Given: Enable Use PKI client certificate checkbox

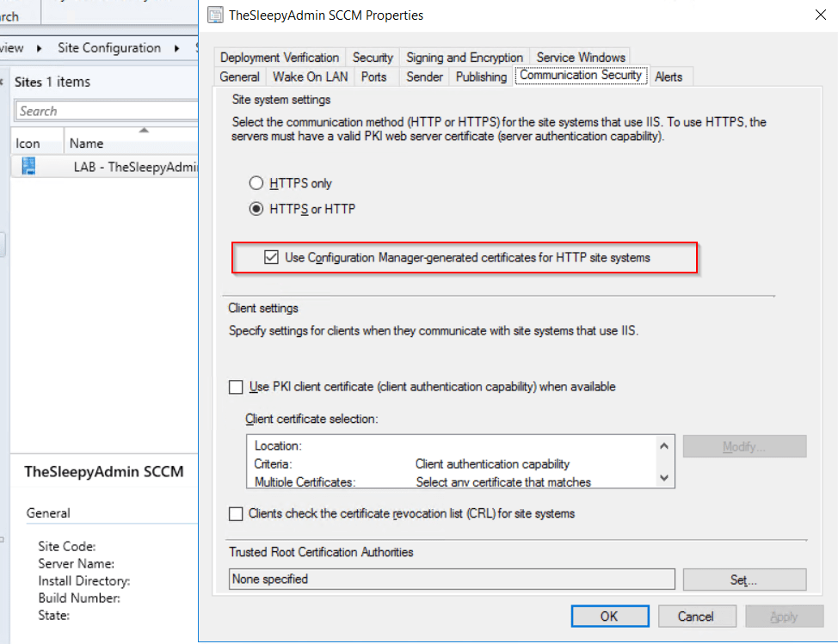Looking at the screenshot, I should coord(236,387).
